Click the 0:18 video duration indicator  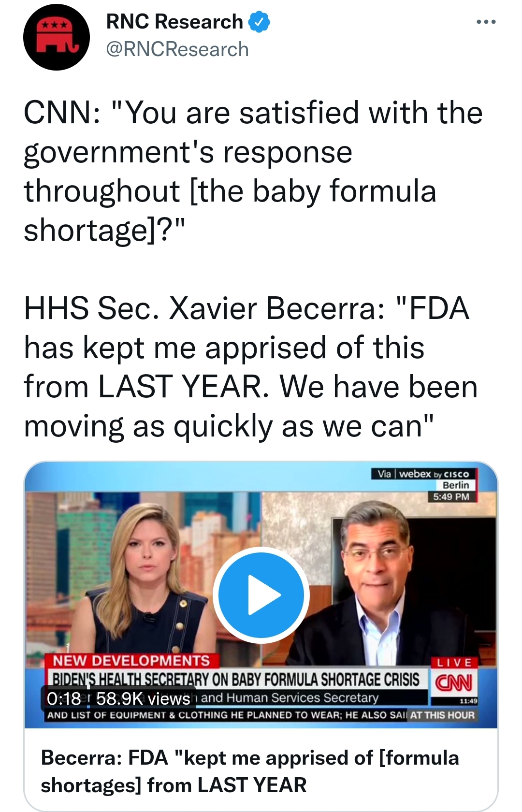(64, 698)
